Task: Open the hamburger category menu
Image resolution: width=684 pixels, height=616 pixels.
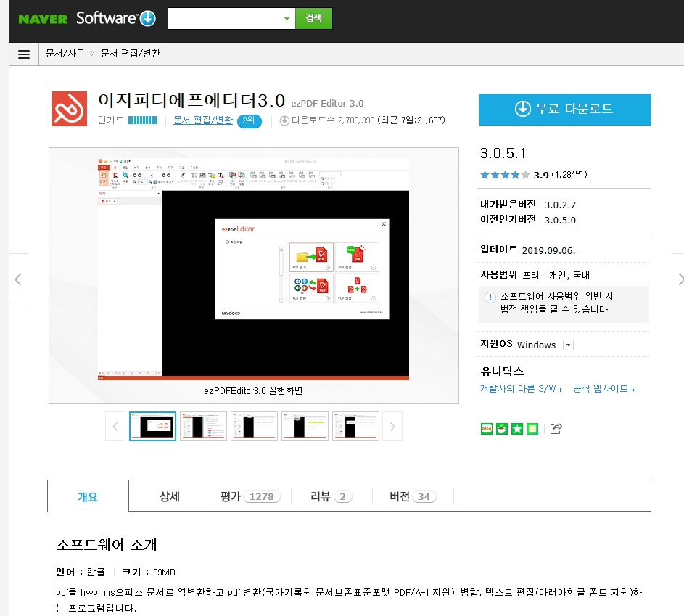Action: coord(24,54)
